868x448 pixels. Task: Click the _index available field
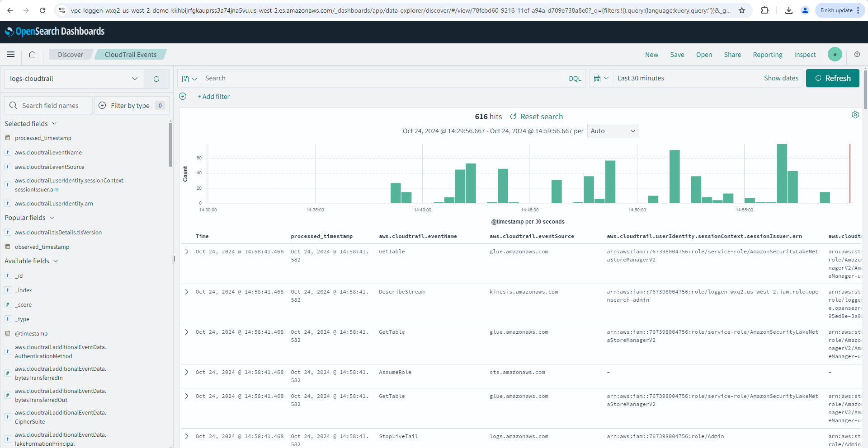click(x=24, y=290)
